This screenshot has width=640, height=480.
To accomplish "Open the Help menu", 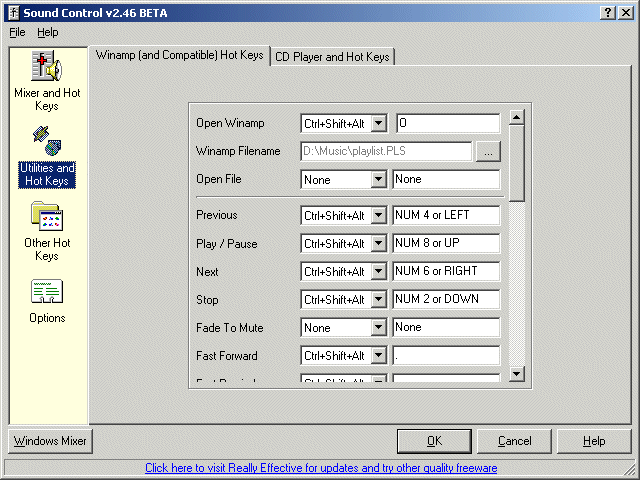I will (48, 32).
